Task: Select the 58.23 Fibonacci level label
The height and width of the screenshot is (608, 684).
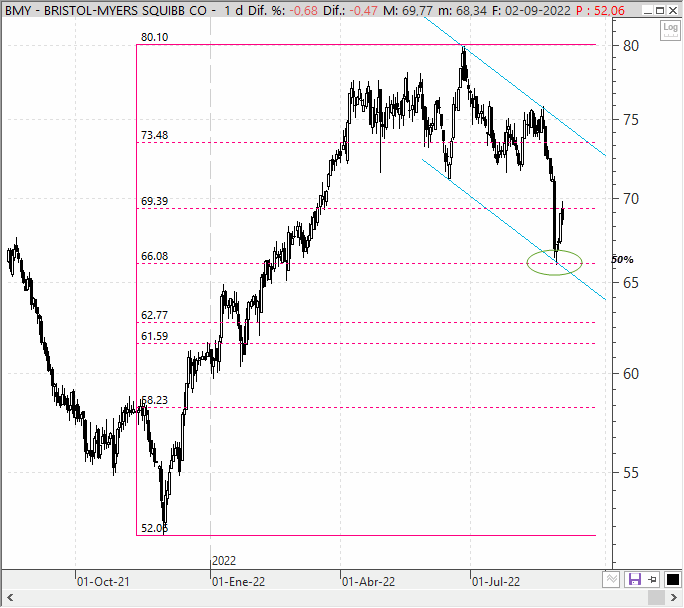Action: click(x=154, y=400)
